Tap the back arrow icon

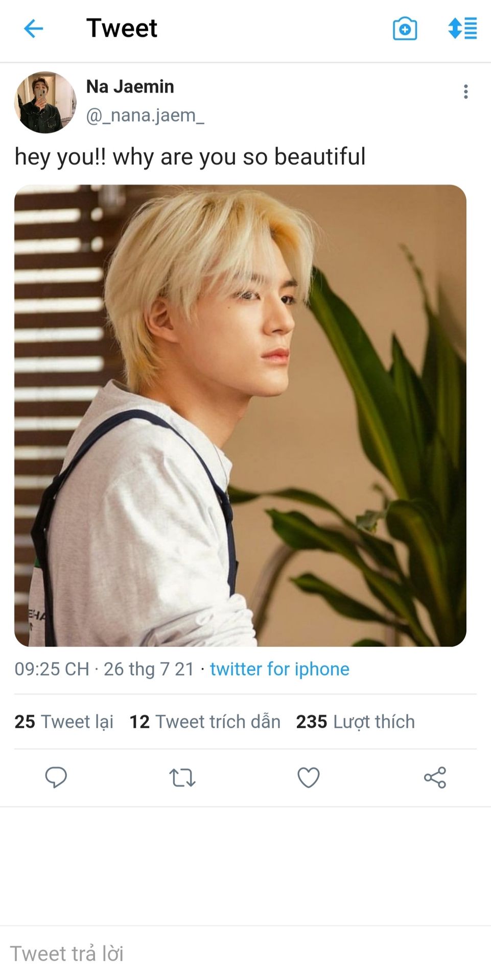point(34,29)
